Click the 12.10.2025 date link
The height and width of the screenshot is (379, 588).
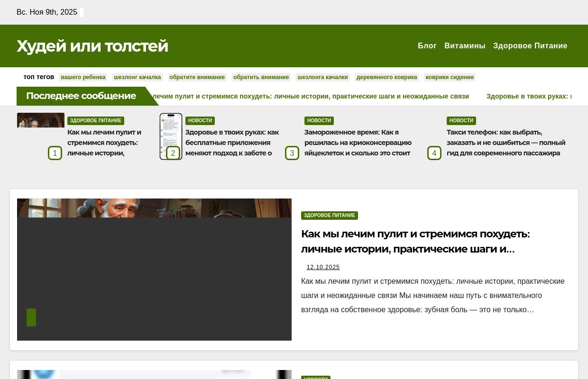[323, 267]
